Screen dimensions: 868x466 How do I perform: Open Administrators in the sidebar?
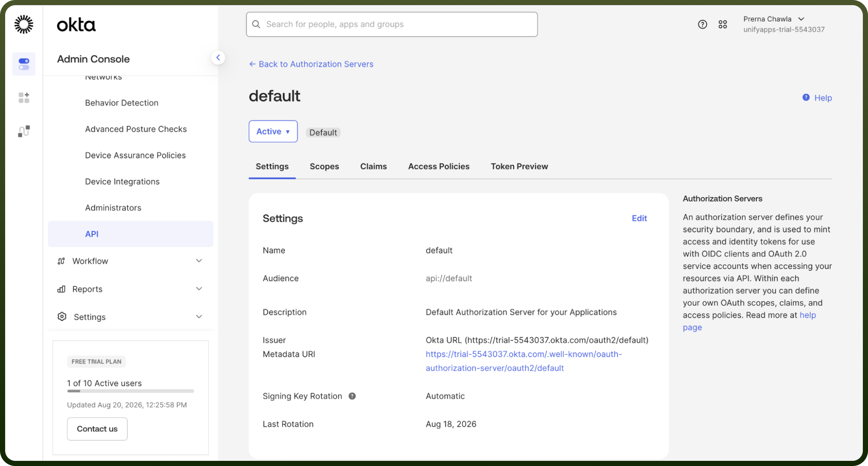click(x=113, y=207)
